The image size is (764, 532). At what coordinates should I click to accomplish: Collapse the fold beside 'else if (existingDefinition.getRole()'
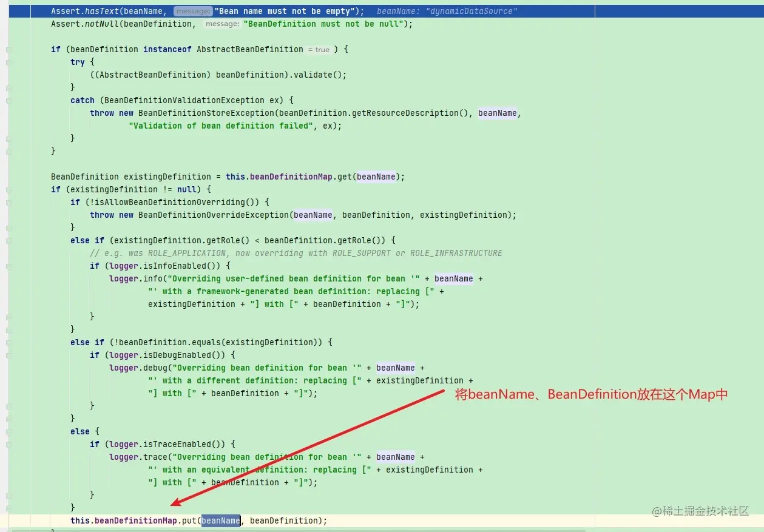point(8,241)
